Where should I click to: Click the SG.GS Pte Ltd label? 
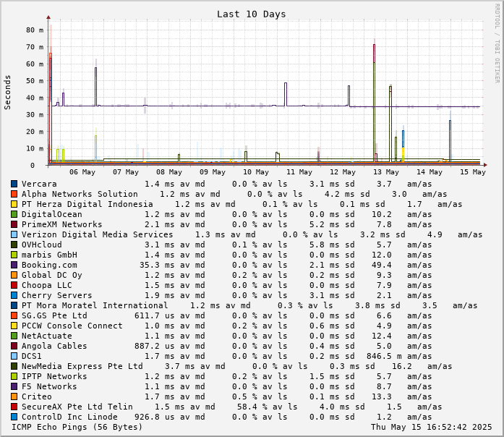(x=54, y=315)
